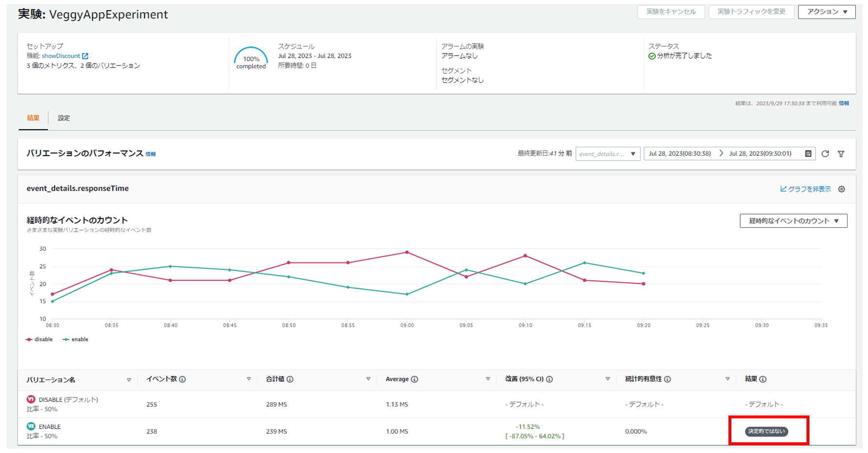Click the info icon beside 結果 column
Viewport: 868px width, 453px height.
763,379
